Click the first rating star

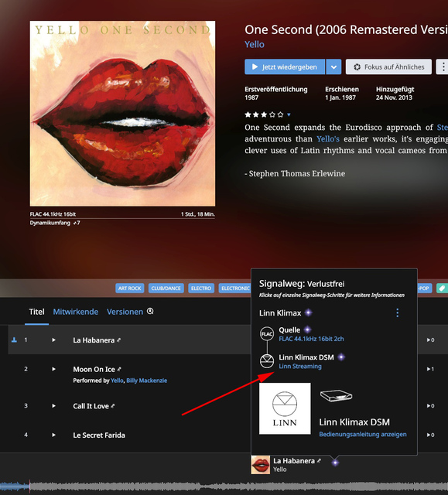(x=248, y=114)
